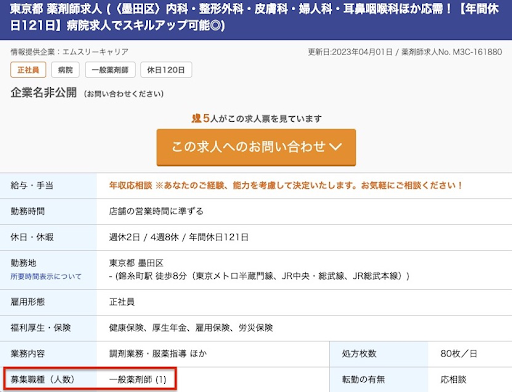Click the 企業名非公開 company name text
The width and height of the screenshot is (512, 392).
tap(44, 92)
